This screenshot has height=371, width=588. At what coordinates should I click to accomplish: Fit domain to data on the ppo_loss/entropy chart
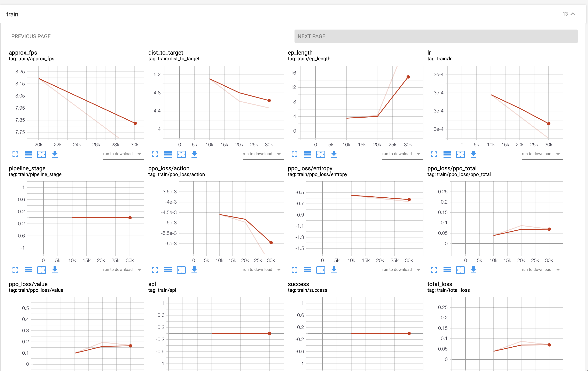(x=321, y=270)
